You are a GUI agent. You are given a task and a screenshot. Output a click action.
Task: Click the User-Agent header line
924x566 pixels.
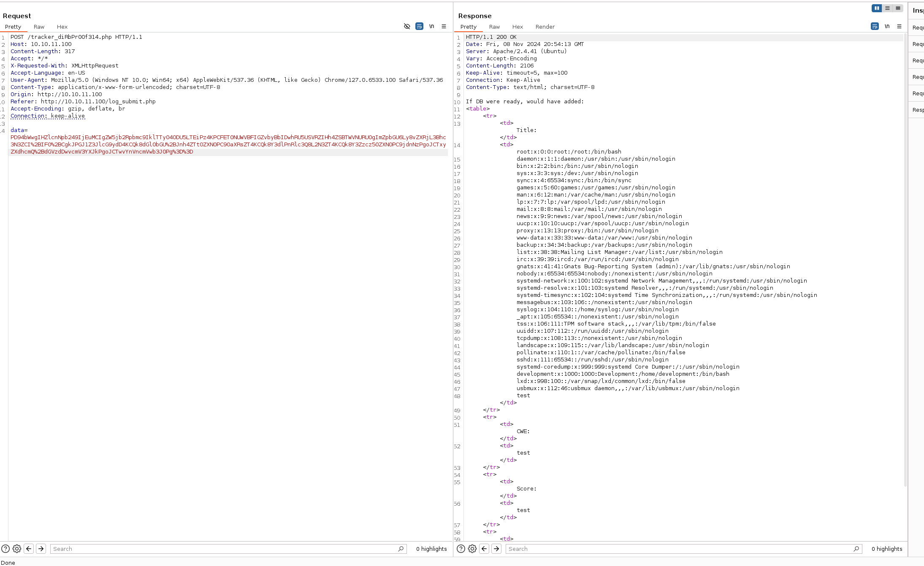(227, 80)
